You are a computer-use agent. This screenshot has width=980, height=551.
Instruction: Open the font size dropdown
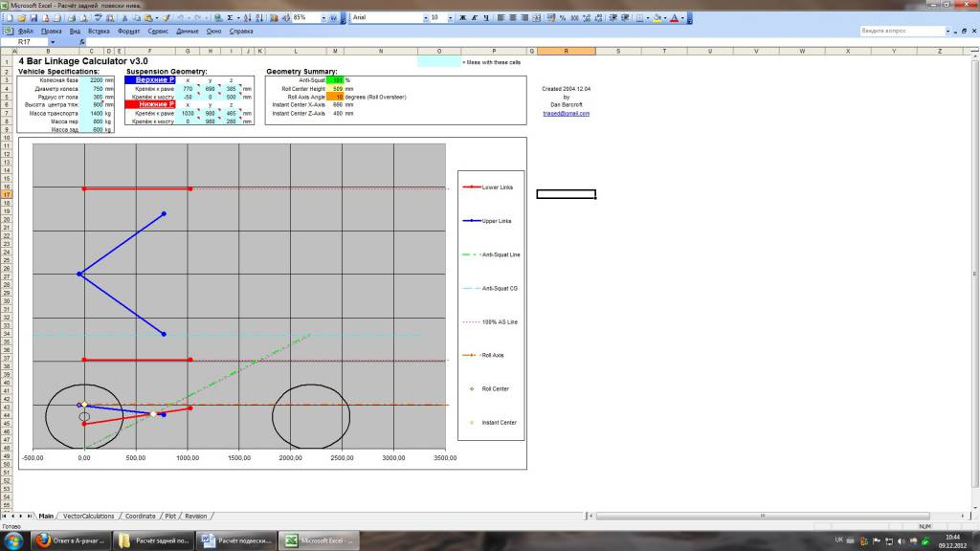(x=450, y=18)
